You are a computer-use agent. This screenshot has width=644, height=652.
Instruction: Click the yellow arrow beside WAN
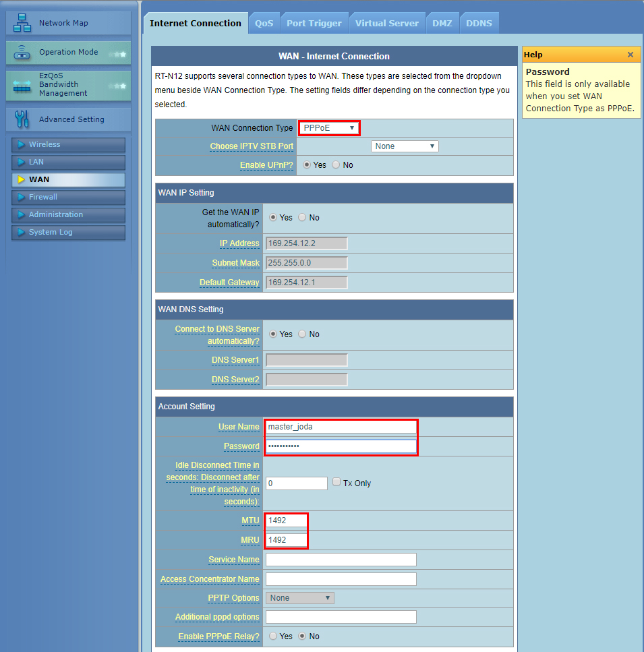click(x=21, y=179)
